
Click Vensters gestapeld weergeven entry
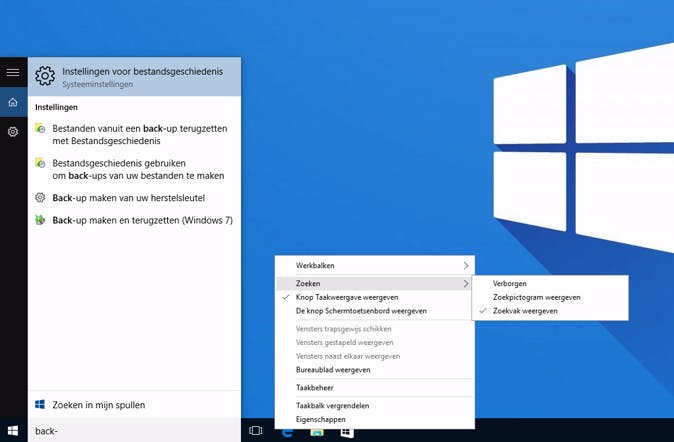pyautogui.click(x=375, y=342)
